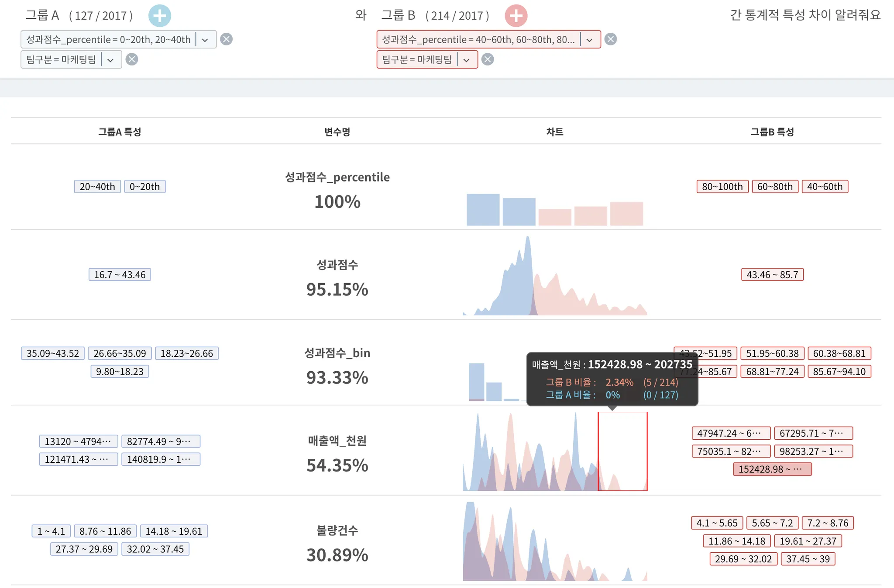Image resolution: width=894 pixels, height=588 pixels.
Task: Select the 20~40th tag in Group A
Action: [97, 187]
